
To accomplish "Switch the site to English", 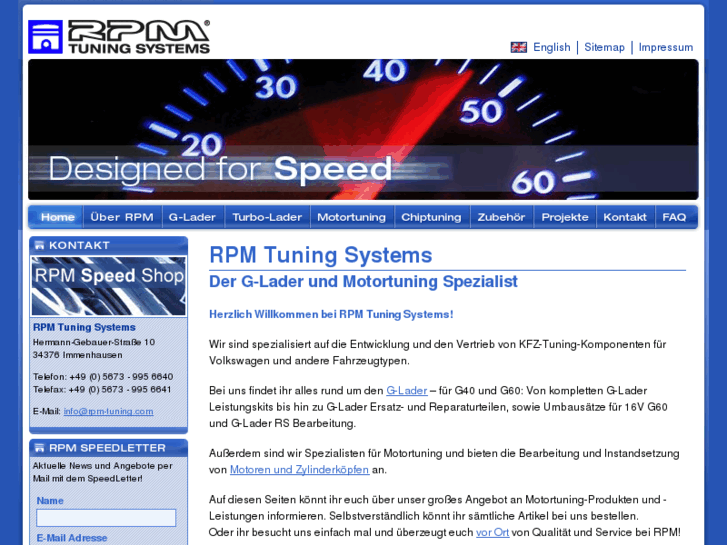I will (551, 47).
